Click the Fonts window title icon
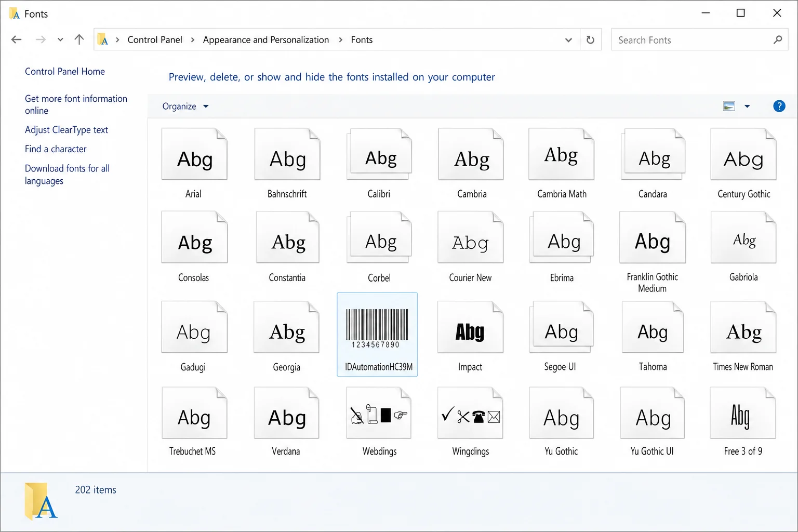This screenshot has width=798, height=532. point(15,14)
